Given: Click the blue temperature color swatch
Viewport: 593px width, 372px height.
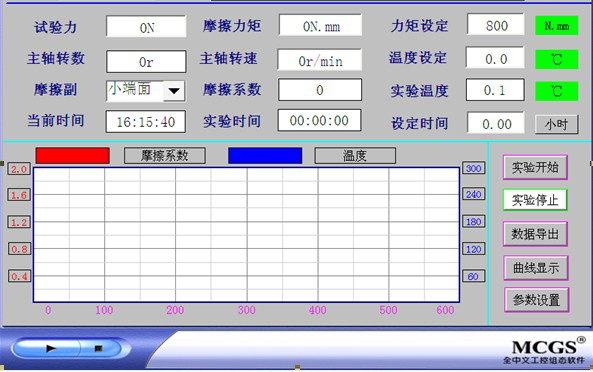Looking at the screenshot, I should pyautogui.click(x=265, y=156).
